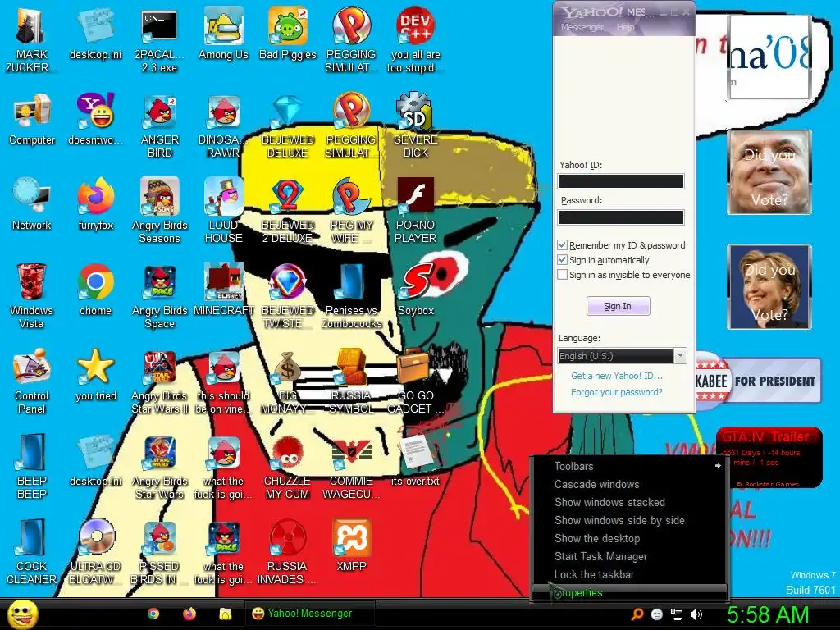
Task: Click the KABEE FOR PRESIDENT banner
Action: [x=757, y=381]
